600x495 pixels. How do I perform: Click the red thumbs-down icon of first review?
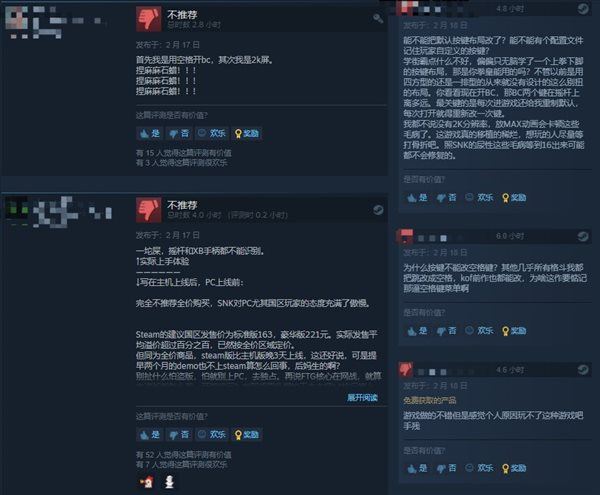pyautogui.click(x=148, y=19)
